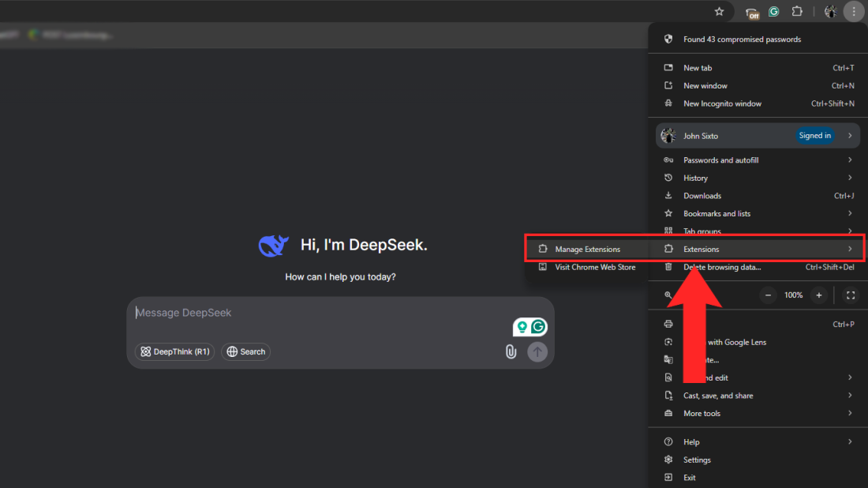Review the 43 compromised passwords alert
This screenshot has height=488, width=868.
(x=742, y=39)
